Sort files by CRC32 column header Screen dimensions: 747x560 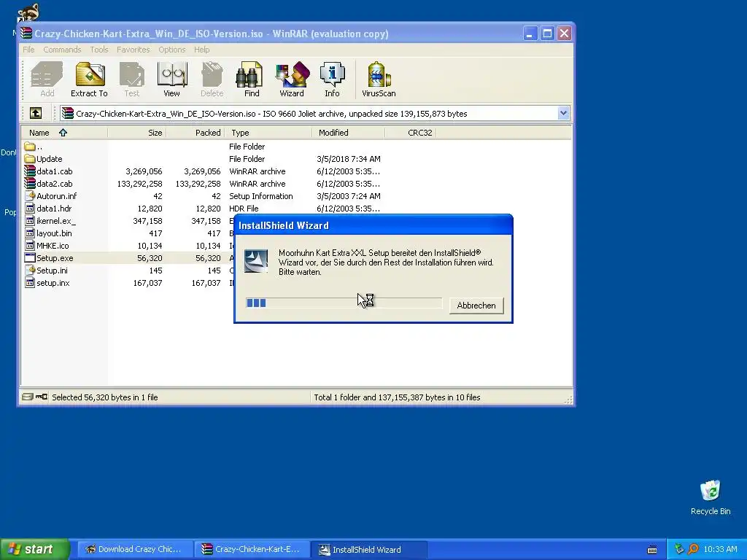tap(411, 133)
